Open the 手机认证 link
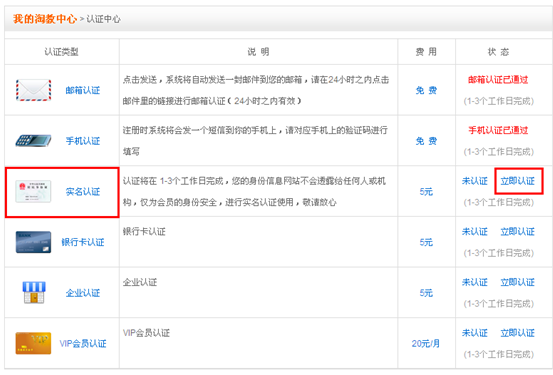The image size is (553, 375). [x=83, y=141]
